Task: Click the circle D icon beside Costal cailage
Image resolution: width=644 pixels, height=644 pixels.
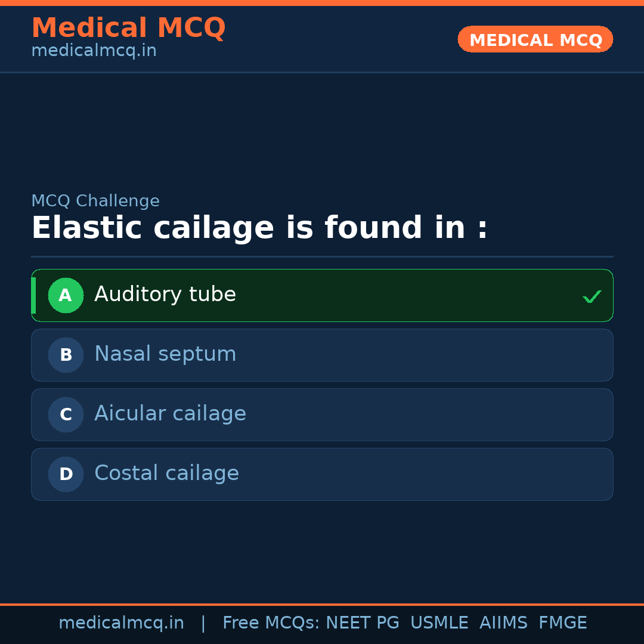Action: (66, 474)
